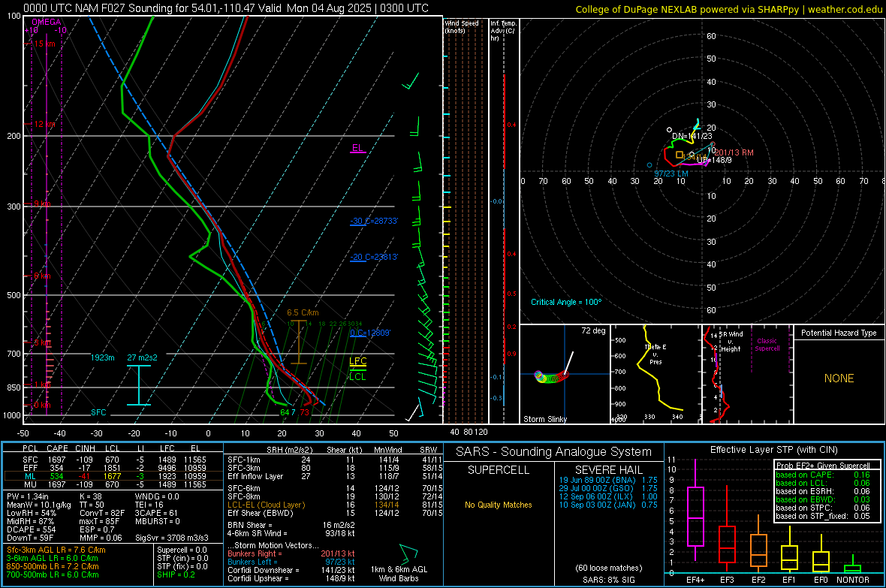Click the 72 deg value in Storm Slinky

[x=593, y=330]
